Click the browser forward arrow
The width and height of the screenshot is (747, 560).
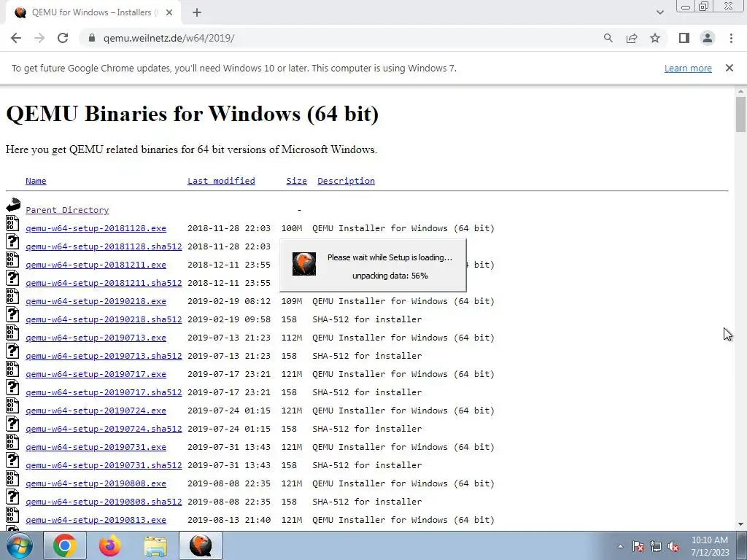(x=39, y=38)
